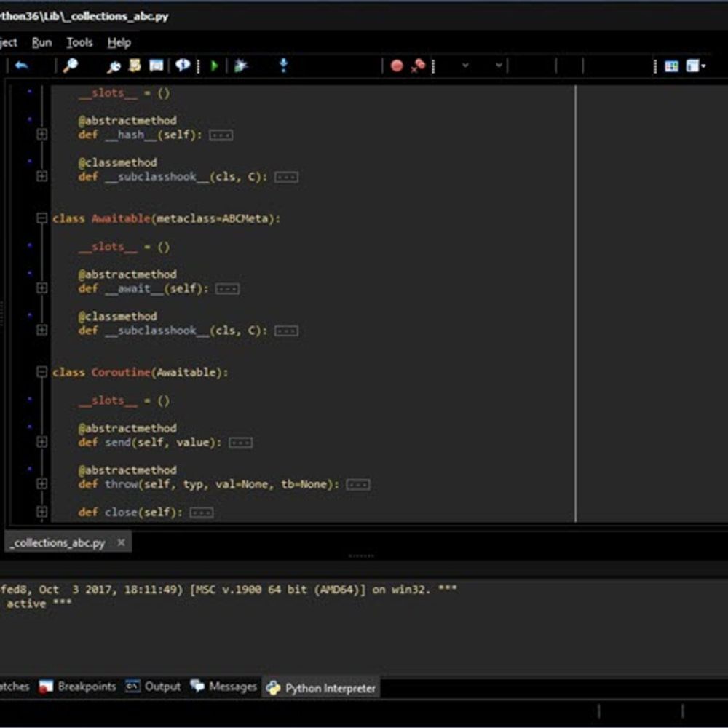Select the _collections_abc.py file tab
Image resolution: width=728 pixels, height=728 pixels.
point(67,542)
